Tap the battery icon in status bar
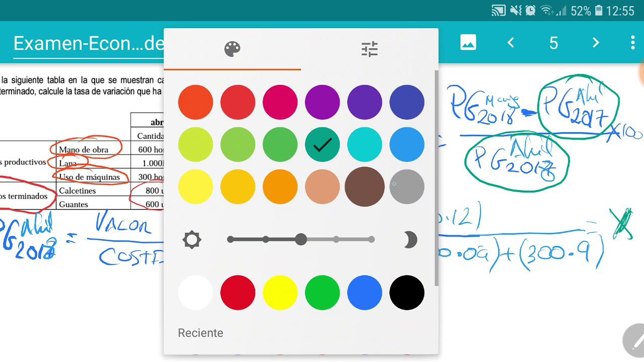 (599, 11)
